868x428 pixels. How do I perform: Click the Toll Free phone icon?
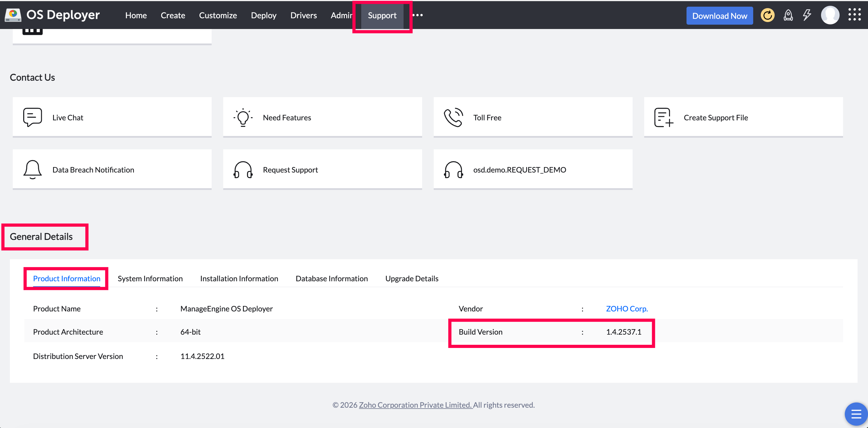(453, 117)
